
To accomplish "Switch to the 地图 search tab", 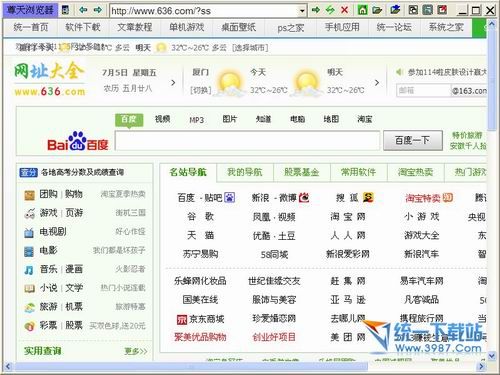I will click(x=331, y=119).
